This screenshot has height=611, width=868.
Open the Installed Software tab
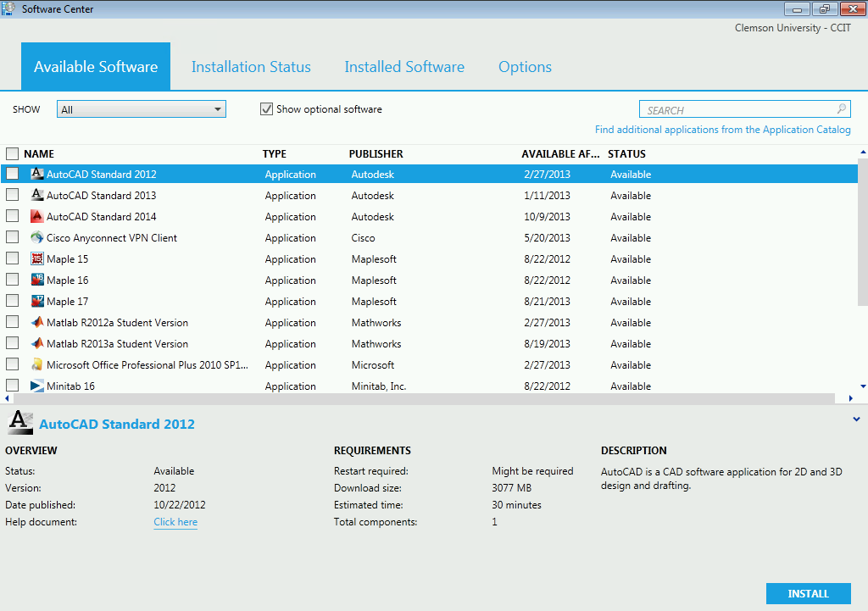404,67
